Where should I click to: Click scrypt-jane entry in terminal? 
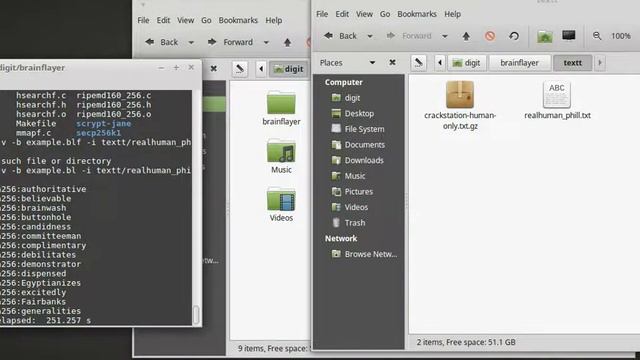(104, 124)
